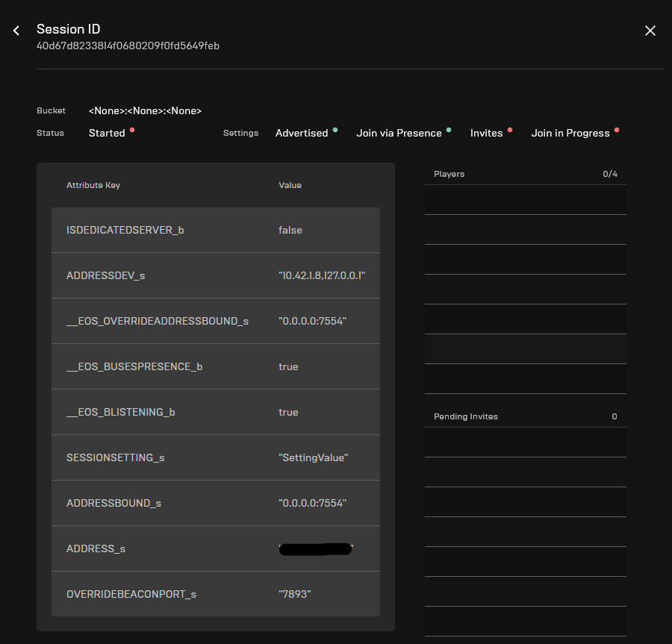The width and height of the screenshot is (672, 644).
Task: Click the red dot beside Started status
Action: pos(131,128)
